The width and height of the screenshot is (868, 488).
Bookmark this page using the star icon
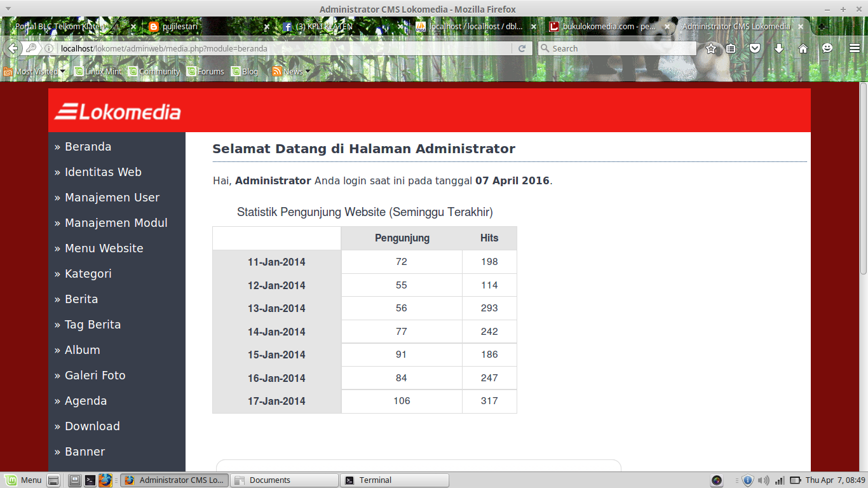[710, 48]
